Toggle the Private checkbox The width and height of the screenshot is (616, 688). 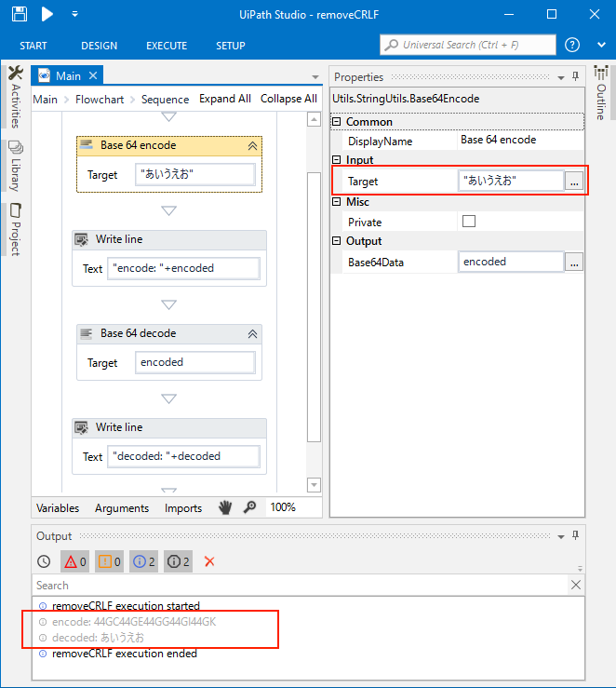[469, 222]
